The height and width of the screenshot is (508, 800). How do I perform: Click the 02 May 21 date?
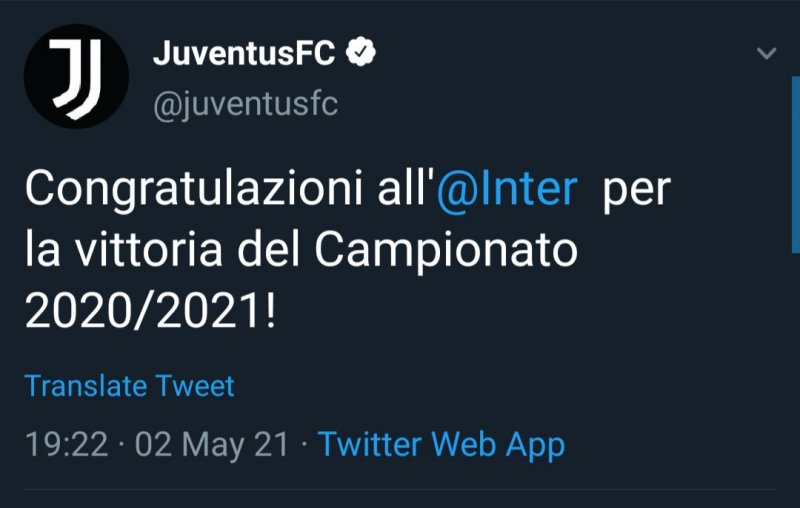click(x=212, y=444)
